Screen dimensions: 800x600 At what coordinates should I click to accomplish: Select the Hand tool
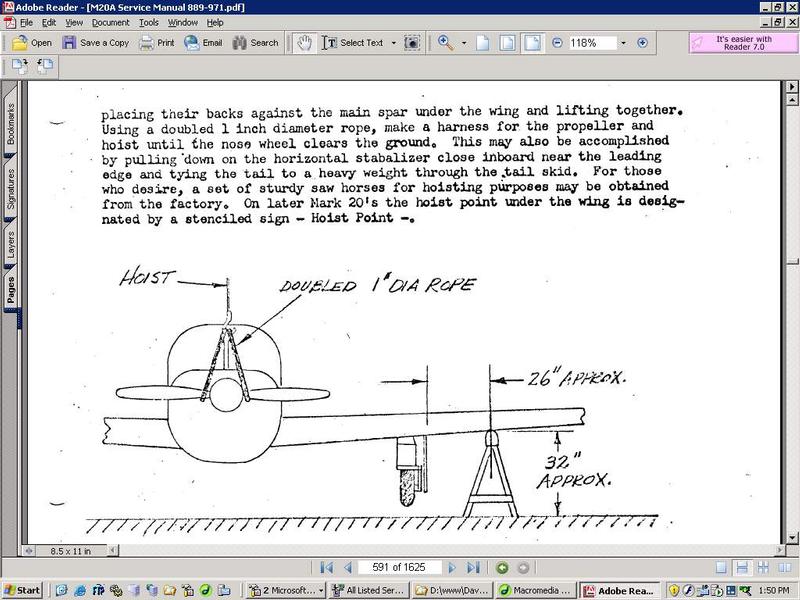pyautogui.click(x=304, y=43)
